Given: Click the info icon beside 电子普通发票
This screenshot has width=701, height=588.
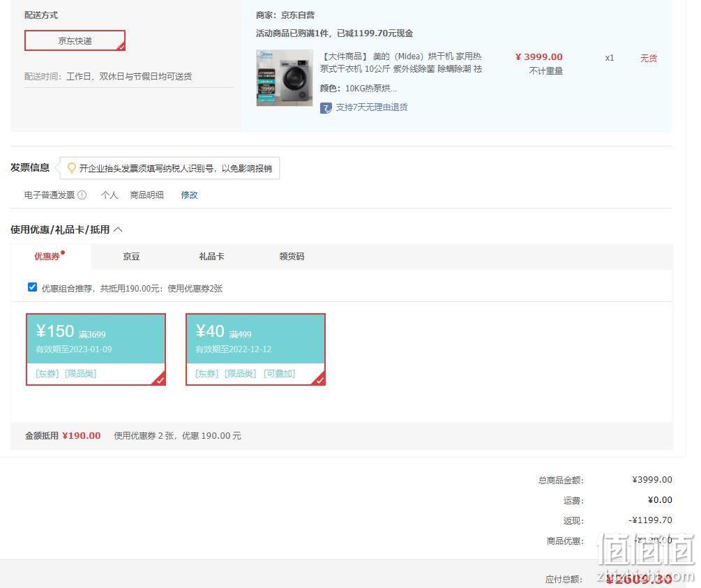Looking at the screenshot, I should [x=82, y=195].
